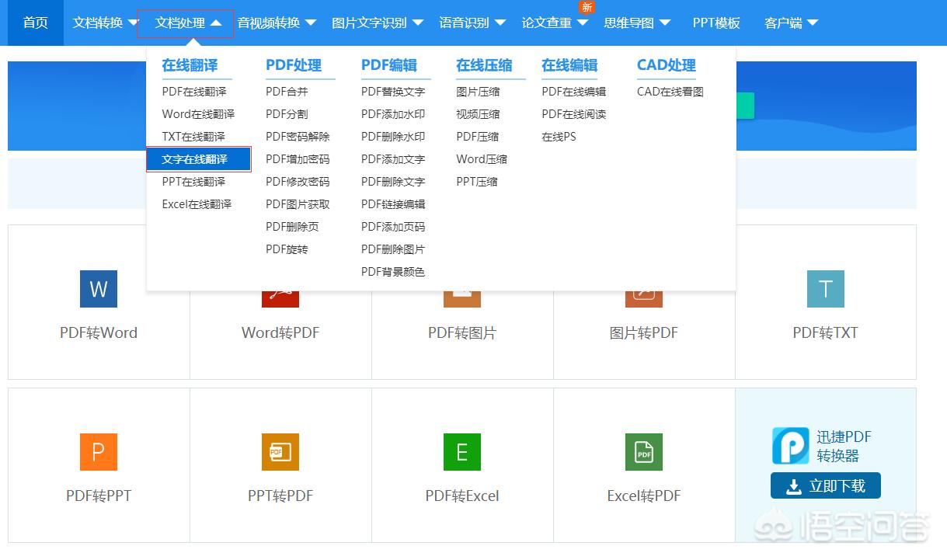Expand the 图片文字识别 dropdown
947x560 pixels.
[377, 23]
